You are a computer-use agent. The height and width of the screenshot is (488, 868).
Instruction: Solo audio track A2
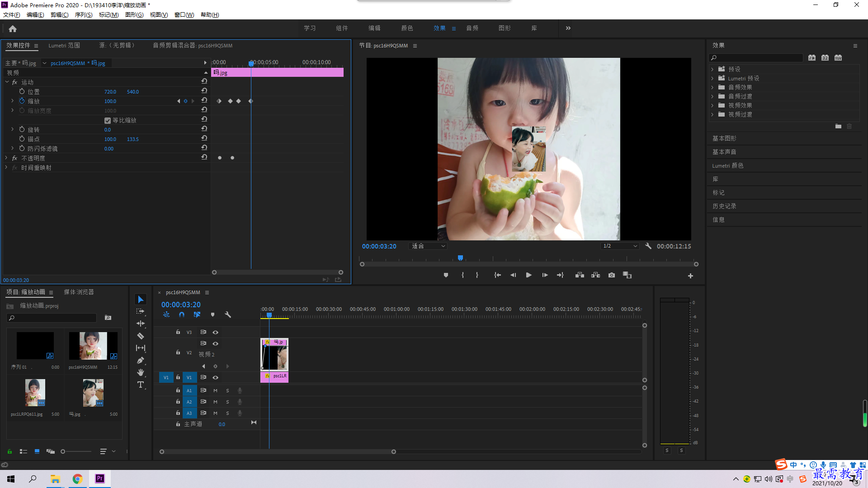pyautogui.click(x=227, y=402)
